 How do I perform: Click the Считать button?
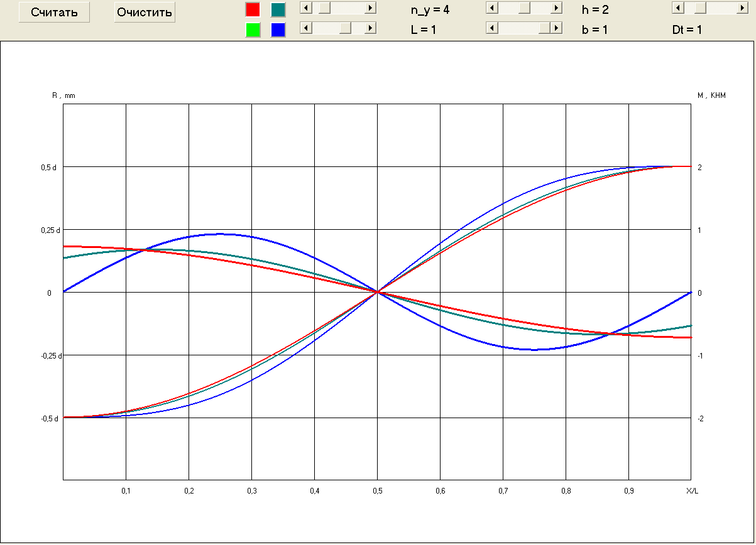click(54, 13)
